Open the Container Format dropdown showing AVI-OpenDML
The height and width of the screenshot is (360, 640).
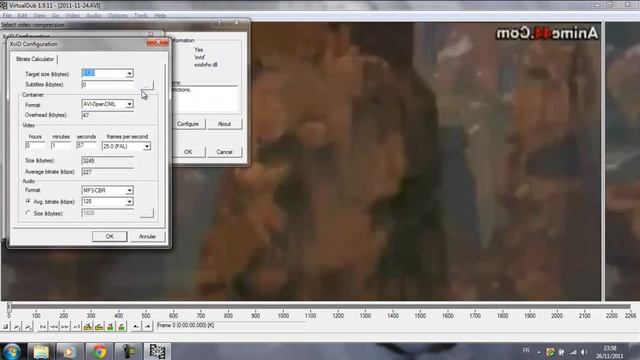129,104
